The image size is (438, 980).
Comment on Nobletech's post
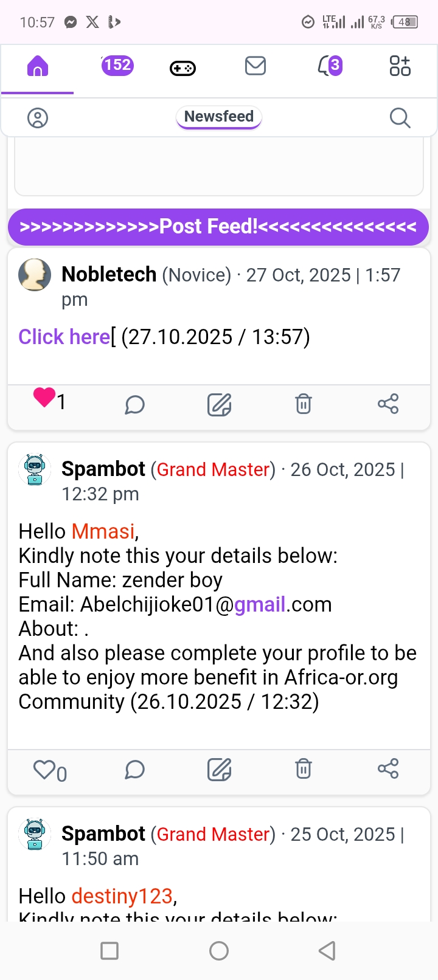point(134,404)
